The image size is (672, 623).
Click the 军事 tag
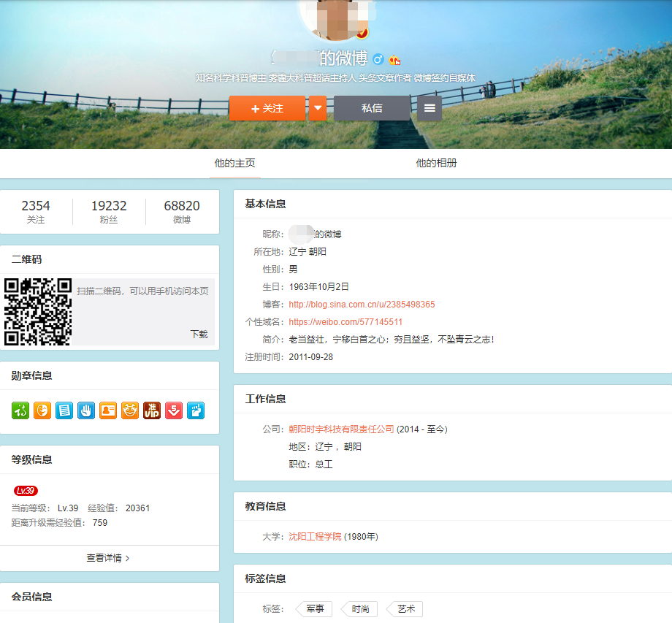click(315, 609)
